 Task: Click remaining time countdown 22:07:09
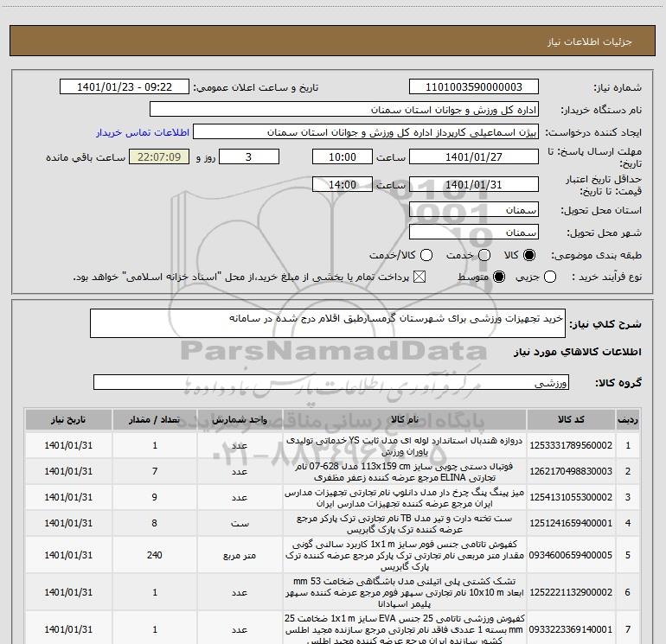point(159,157)
